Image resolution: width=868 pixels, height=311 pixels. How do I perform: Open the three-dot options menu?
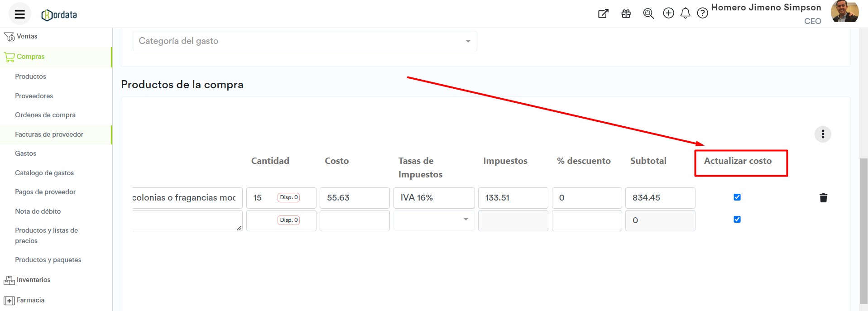coord(823,134)
